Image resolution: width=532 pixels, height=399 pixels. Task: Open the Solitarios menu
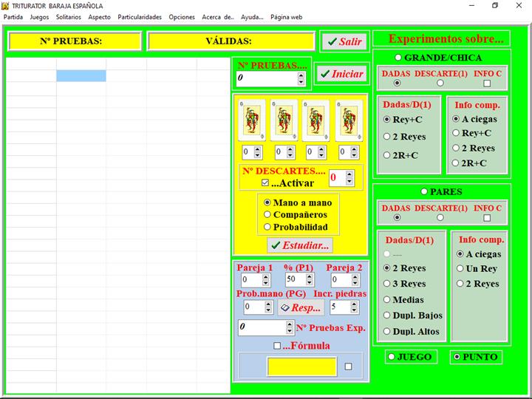pyautogui.click(x=68, y=16)
